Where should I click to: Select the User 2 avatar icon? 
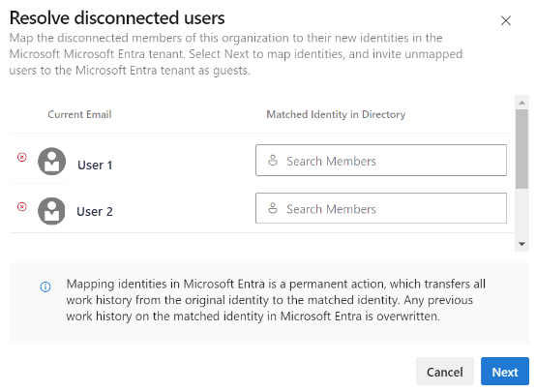51,211
